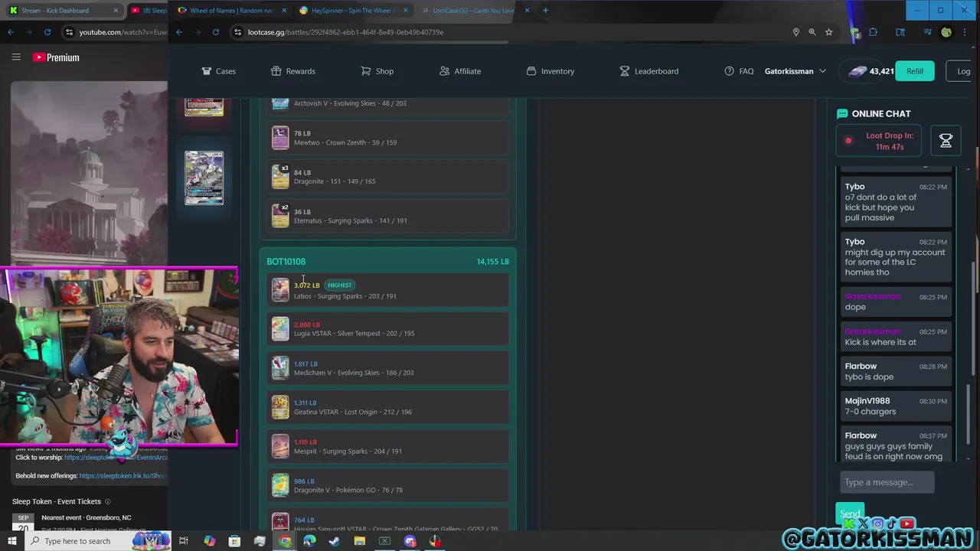Select the LootCase.GG tab

click(475, 11)
